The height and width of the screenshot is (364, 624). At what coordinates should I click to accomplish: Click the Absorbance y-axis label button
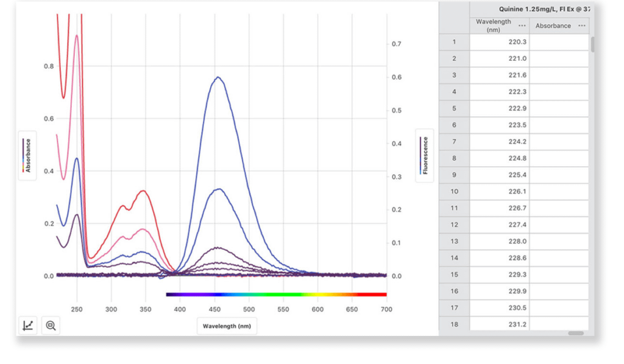tap(27, 155)
